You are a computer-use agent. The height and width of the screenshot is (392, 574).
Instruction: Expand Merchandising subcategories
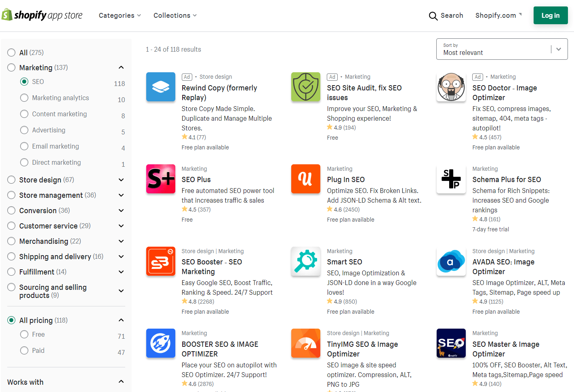coord(121,241)
